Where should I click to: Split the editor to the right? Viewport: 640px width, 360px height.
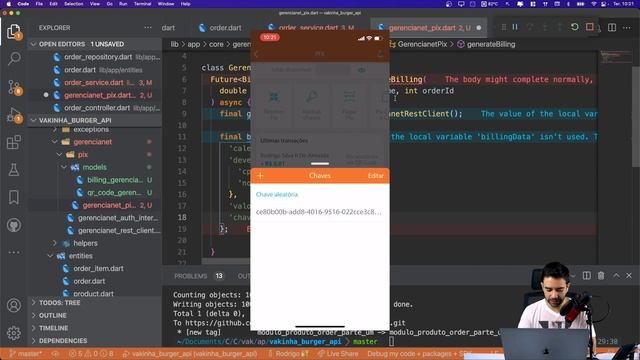point(612,28)
